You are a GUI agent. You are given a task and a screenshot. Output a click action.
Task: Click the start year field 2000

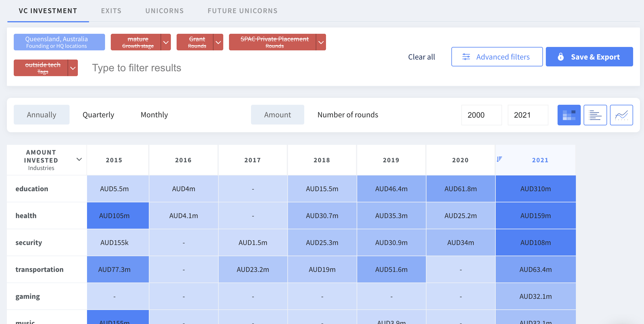[x=481, y=115]
